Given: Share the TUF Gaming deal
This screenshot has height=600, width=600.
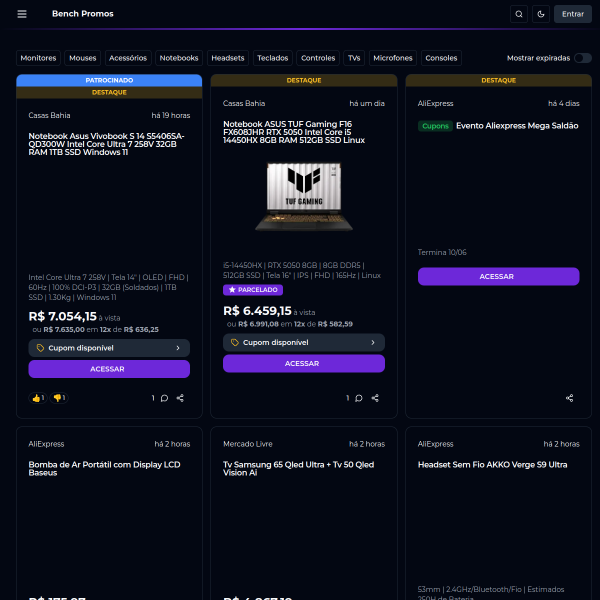Looking at the screenshot, I should point(375,398).
